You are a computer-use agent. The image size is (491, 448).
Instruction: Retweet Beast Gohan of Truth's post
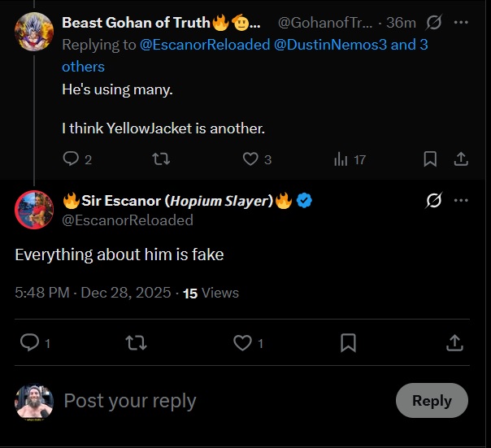click(x=162, y=159)
